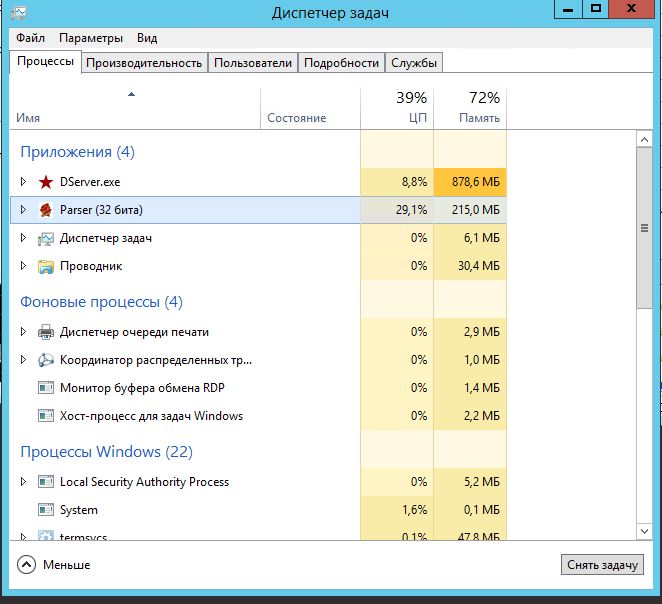Viewport: 662px width, 604px height.
Task: Click the 8,8% CPU value
Action: pos(415,182)
